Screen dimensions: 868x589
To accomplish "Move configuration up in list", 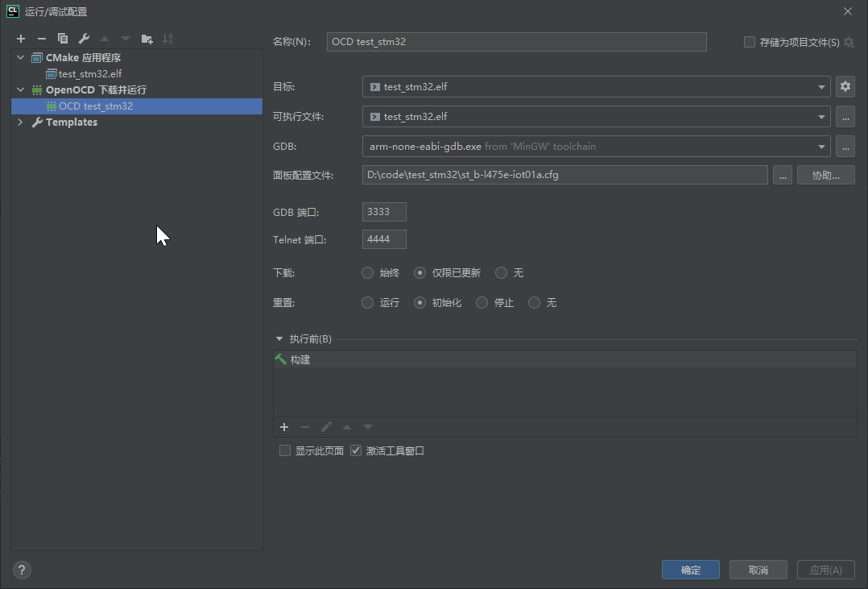I will coord(105,39).
